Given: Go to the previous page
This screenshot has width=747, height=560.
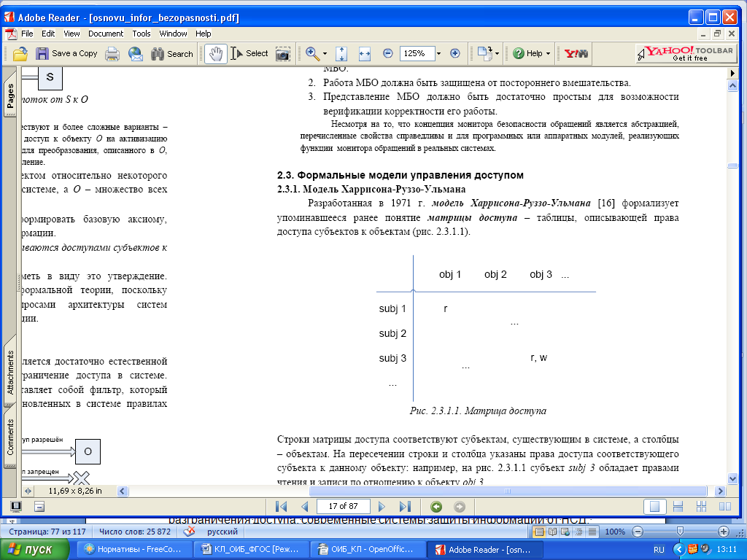Looking at the screenshot, I should 305,507.
